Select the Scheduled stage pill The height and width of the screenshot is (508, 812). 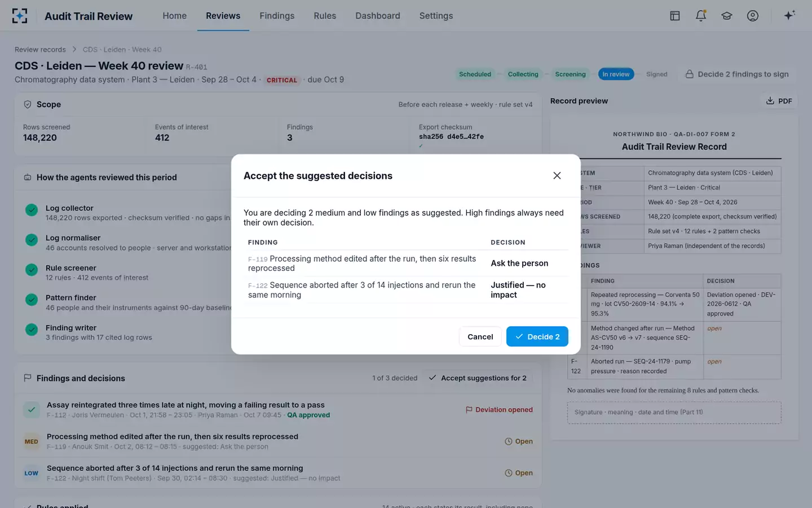(475, 74)
